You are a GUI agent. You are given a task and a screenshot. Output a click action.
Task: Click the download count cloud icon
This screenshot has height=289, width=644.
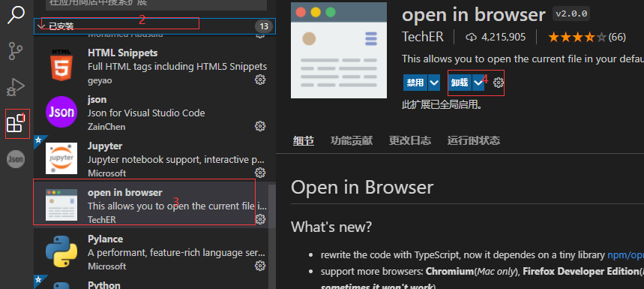(x=471, y=38)
